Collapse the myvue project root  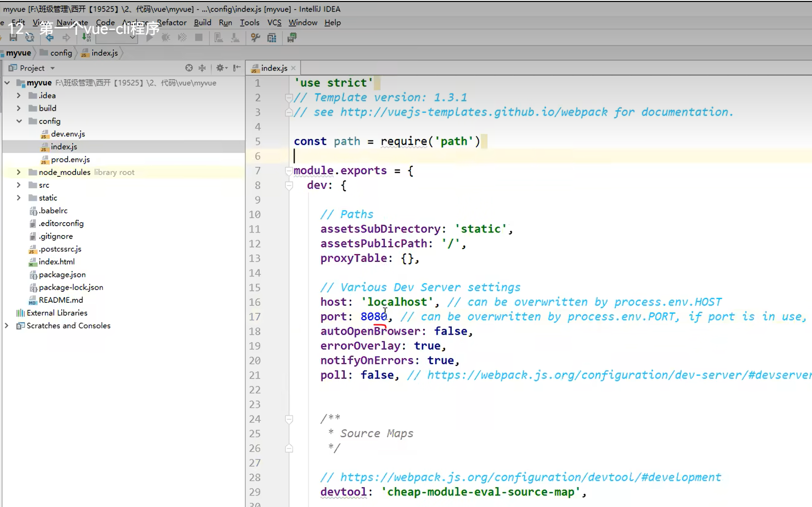point(7,83)
